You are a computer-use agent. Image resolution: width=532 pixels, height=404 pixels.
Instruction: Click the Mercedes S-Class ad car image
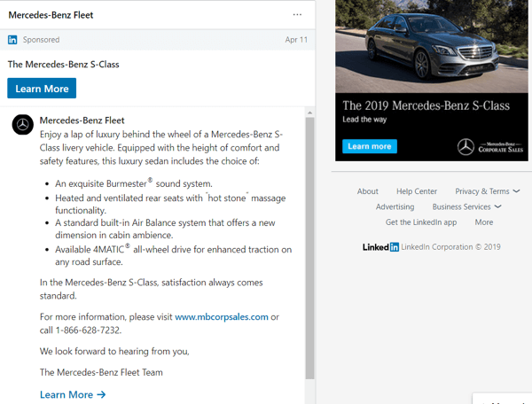pos(432,46)
